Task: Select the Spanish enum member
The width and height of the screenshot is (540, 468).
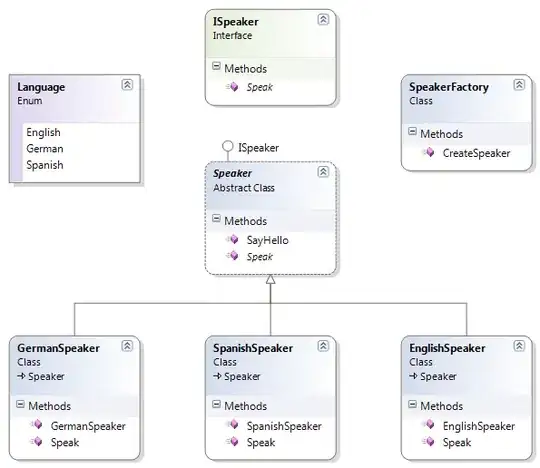Action: pos(45,165)
